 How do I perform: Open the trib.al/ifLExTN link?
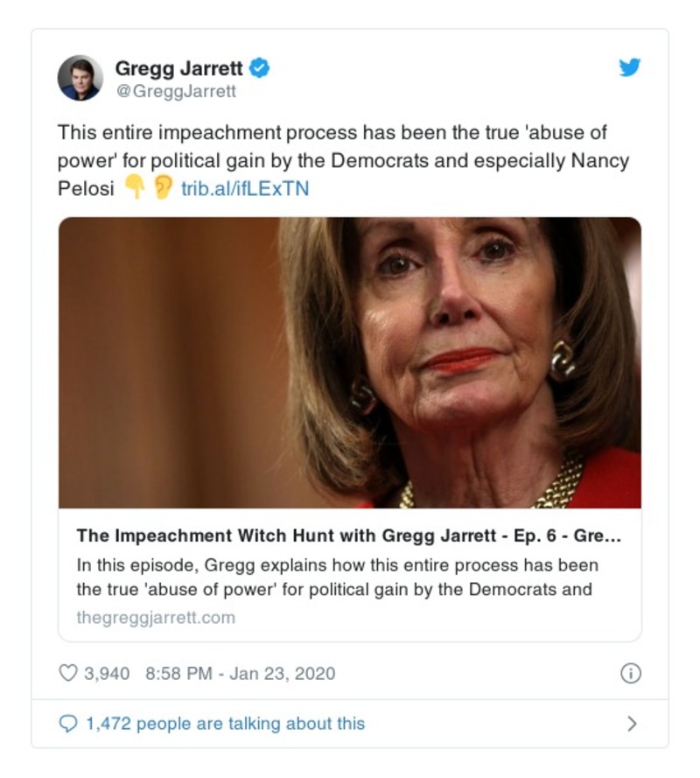[245, 188]
